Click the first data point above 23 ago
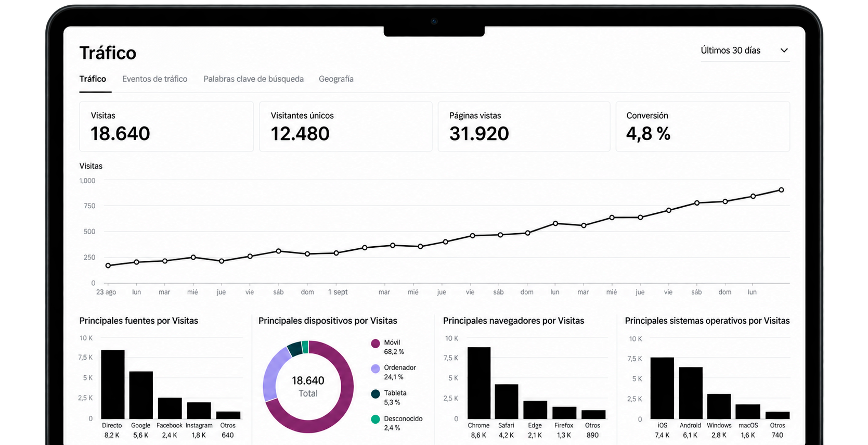 coord(108,265)
